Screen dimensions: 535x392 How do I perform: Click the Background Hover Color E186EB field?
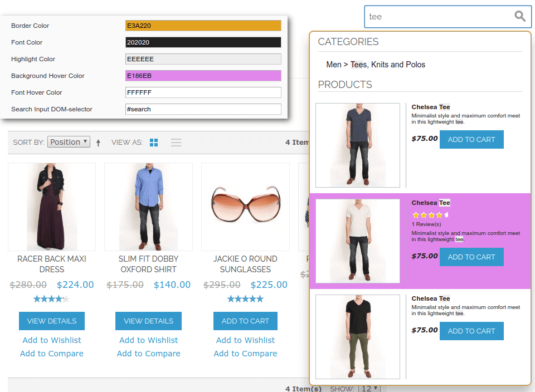(x=203, y=76)
